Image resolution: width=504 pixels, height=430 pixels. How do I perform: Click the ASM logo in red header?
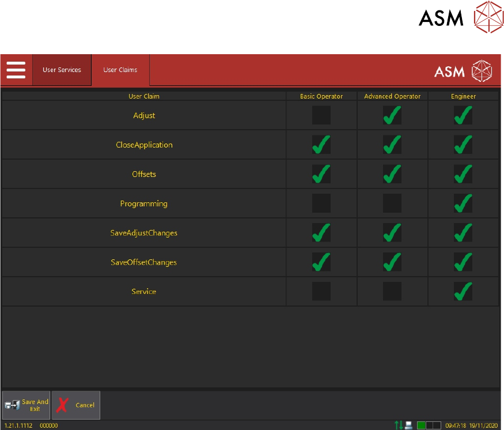point(463,70)
